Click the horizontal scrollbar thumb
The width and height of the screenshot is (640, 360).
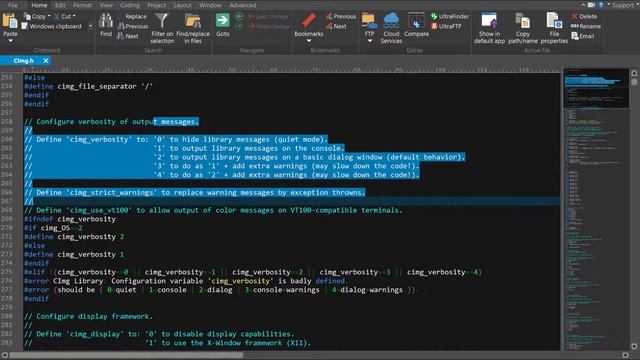127,355
